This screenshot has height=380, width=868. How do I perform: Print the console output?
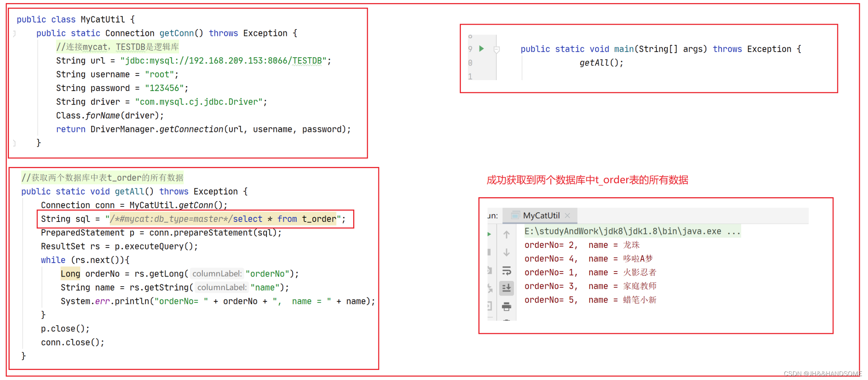pyautogui.click(x=506, y=307)
